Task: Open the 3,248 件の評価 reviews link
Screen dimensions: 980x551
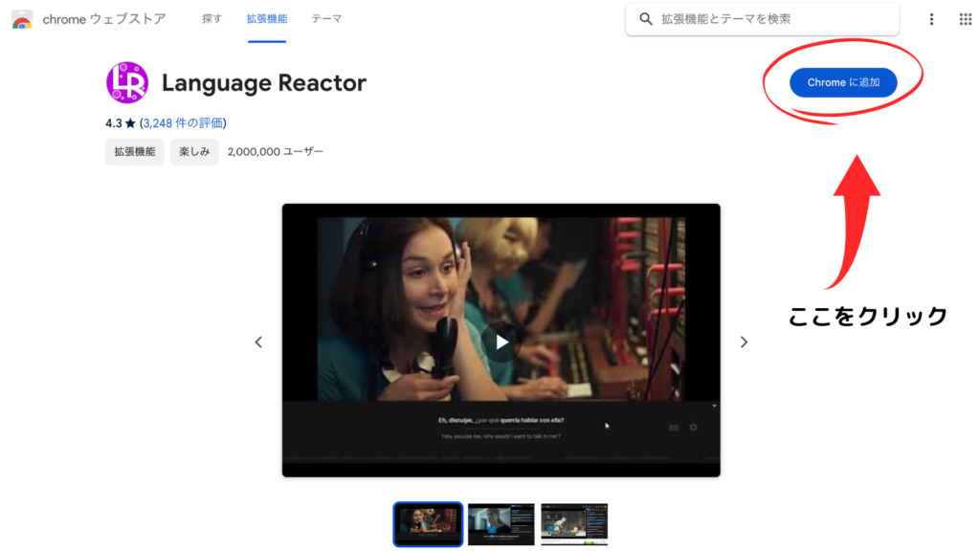Action: [184, 123]
